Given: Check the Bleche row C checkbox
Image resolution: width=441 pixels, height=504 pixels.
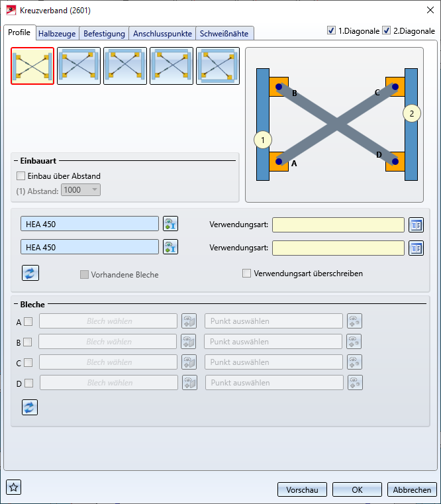Looking at the screenshot, I should tap(28, 362).
